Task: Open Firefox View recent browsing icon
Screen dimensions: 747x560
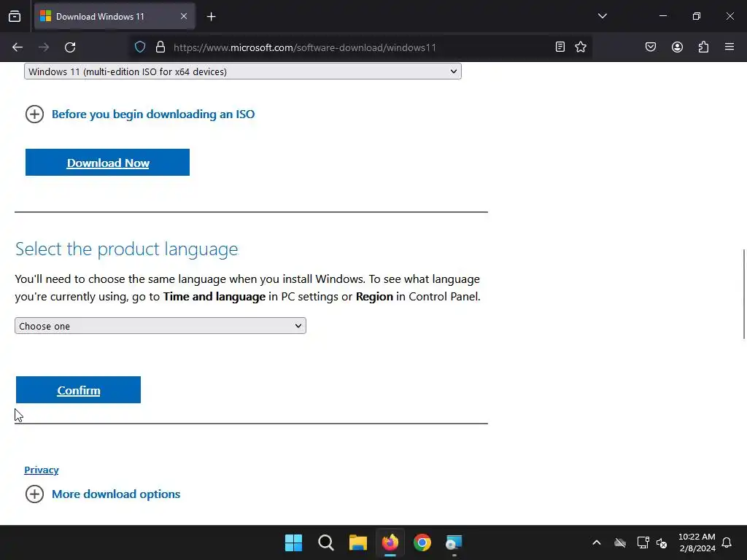Action: point(15,16)
